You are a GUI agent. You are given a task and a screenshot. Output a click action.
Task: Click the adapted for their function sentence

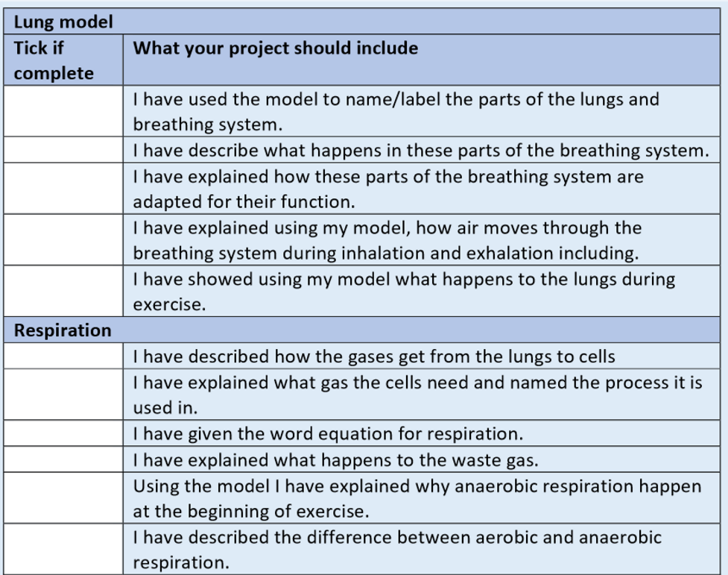(x=388, y=189)
